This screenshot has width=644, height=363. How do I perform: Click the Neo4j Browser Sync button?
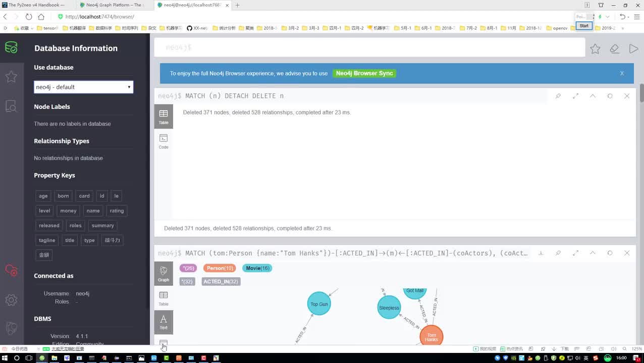point(364,73)
